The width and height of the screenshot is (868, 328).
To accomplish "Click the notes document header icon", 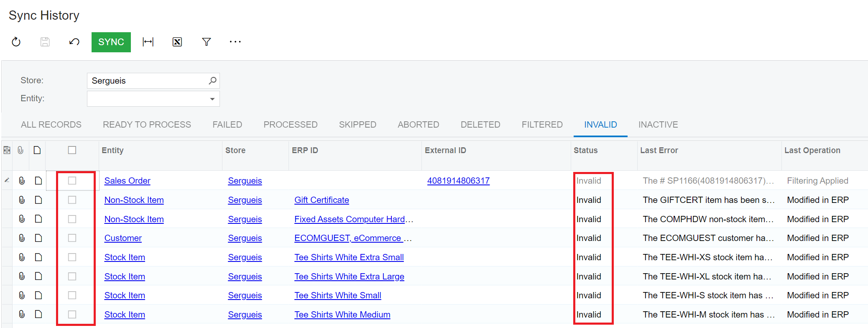I will [x=37, y=150].
